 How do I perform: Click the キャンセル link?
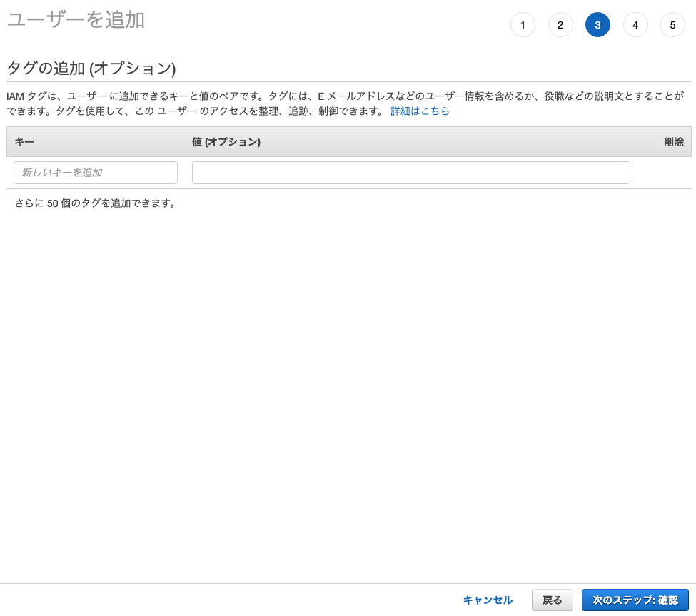[x=488, y=600]
